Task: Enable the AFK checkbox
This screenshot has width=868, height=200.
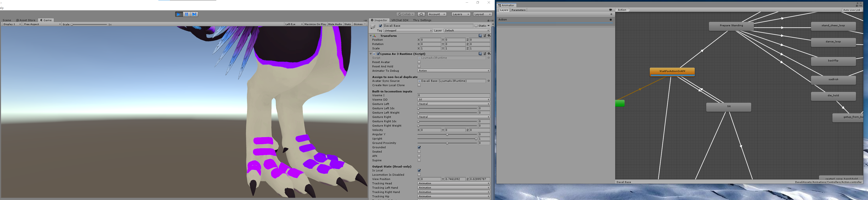Action: point(419,156)
